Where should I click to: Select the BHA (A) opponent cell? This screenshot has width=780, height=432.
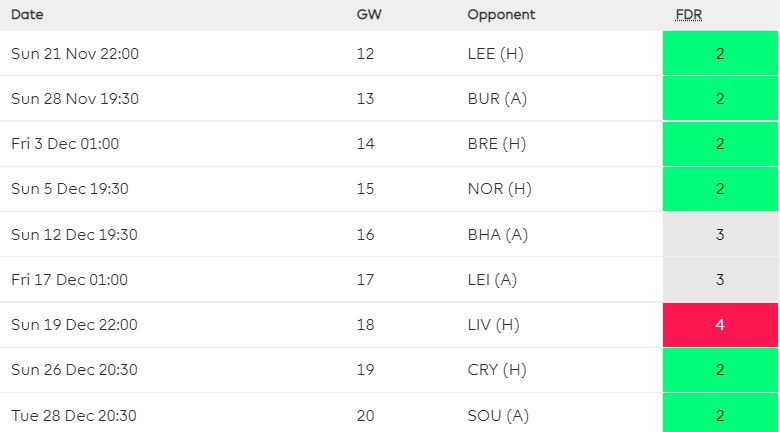pyautogui.click(x=497, y=235)
